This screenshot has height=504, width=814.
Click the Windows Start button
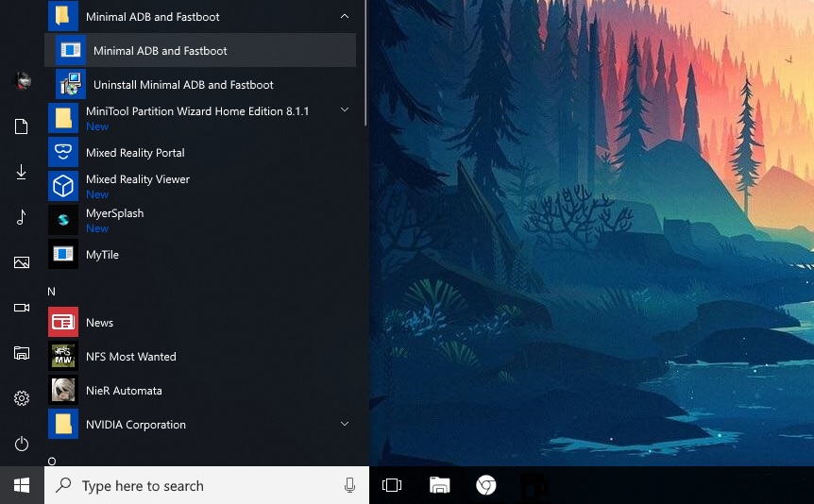pos(22,485)
